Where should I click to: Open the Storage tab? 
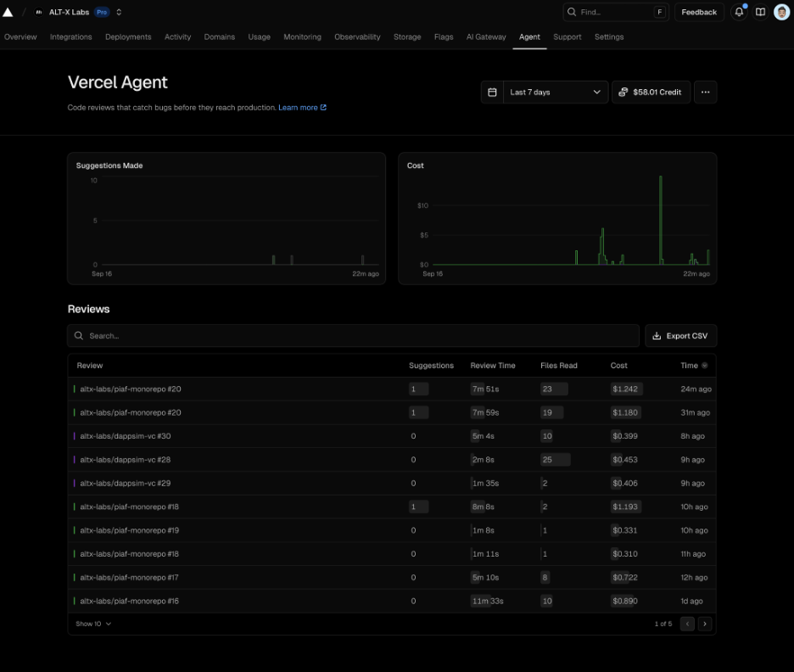coord(407,37)
